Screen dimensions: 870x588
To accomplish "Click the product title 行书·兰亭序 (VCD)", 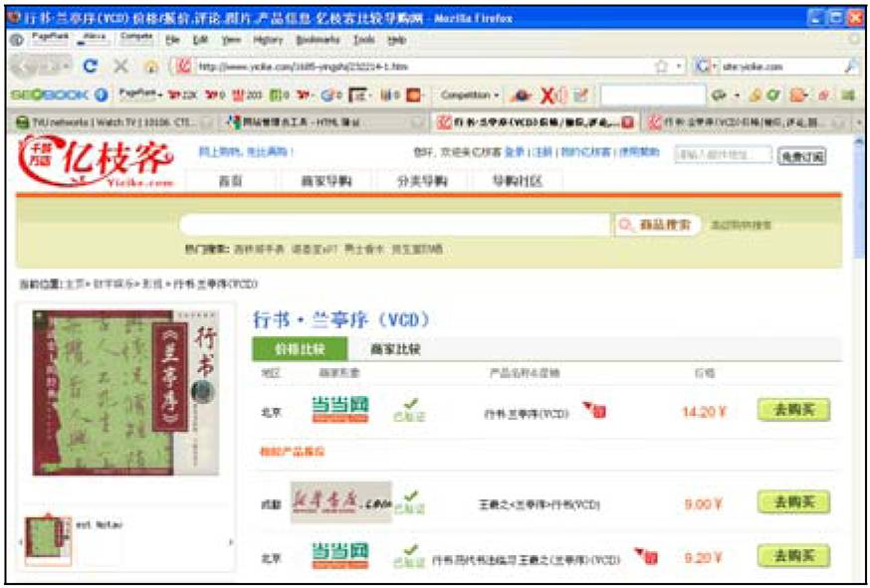I will click(x=342, y=320).
